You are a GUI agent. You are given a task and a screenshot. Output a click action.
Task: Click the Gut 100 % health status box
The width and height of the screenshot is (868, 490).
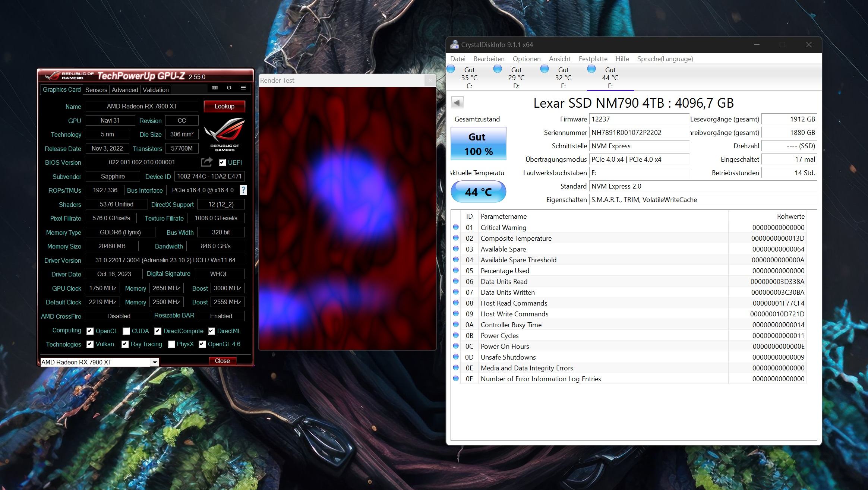pos(478,143)
